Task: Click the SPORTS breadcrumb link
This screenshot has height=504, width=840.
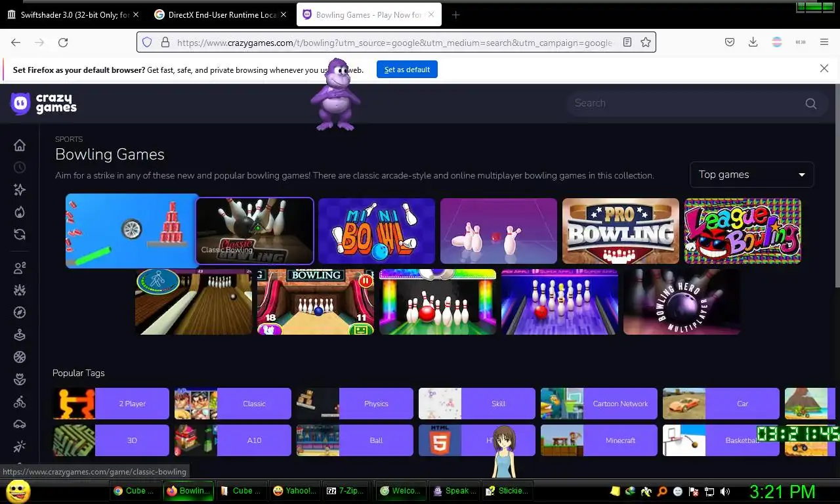Action: [x=69, y=139]
